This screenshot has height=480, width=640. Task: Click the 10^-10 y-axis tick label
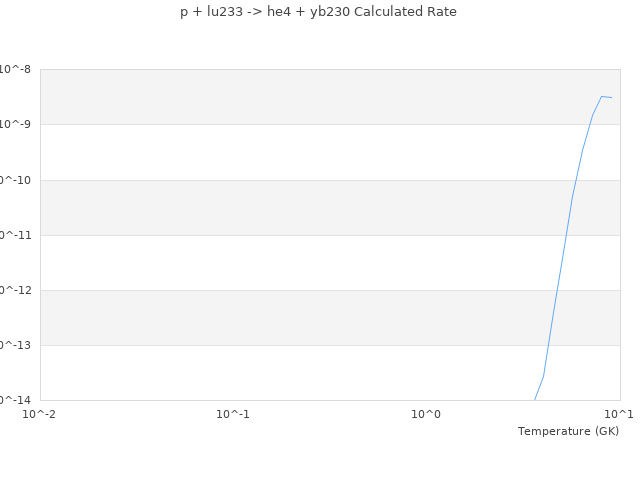point(14,180)
